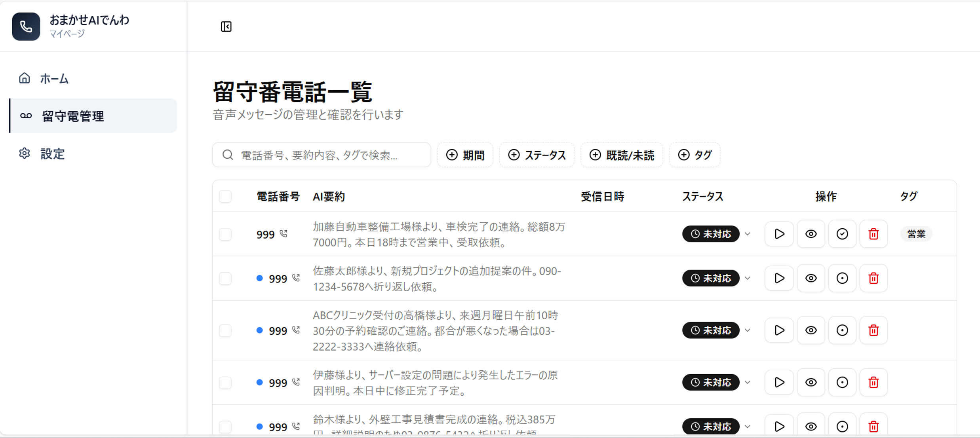Viewport: 980px width, 438px height.
Task: Mark the ABCクリニック voicemail as complete
Action: (x=842, y=330)
